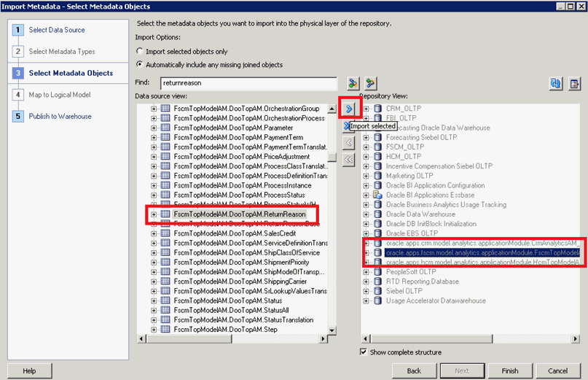The image size is (588, 380).
Task: Click Data source view scroll-up arrow
Action: click(x=332, y=109)
